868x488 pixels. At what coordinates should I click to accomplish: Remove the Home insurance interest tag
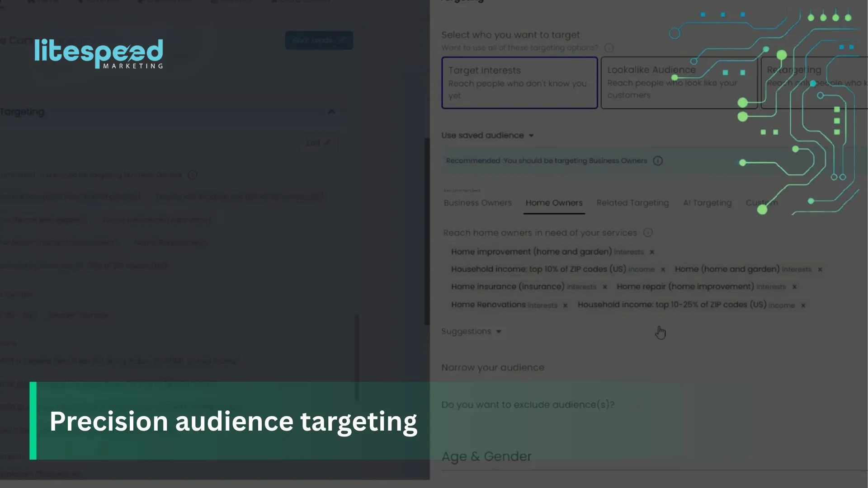pos(605,287)
